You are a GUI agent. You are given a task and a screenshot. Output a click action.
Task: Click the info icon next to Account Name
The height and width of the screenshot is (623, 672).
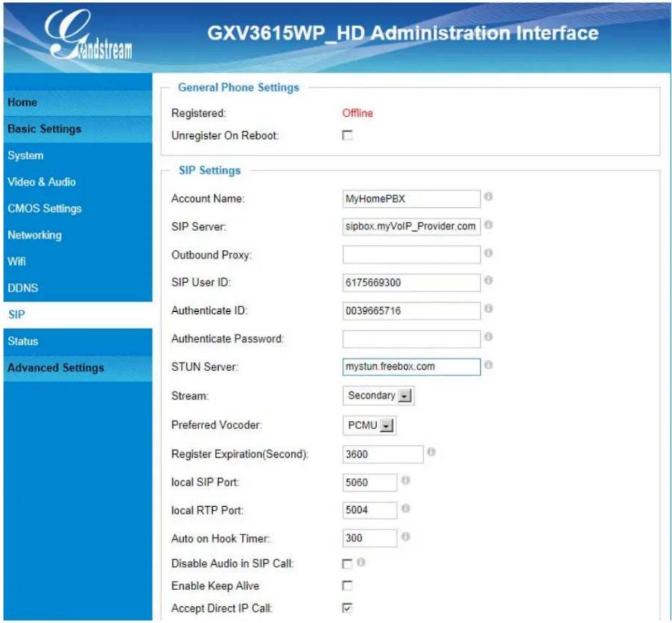click(x=488, y=197)
